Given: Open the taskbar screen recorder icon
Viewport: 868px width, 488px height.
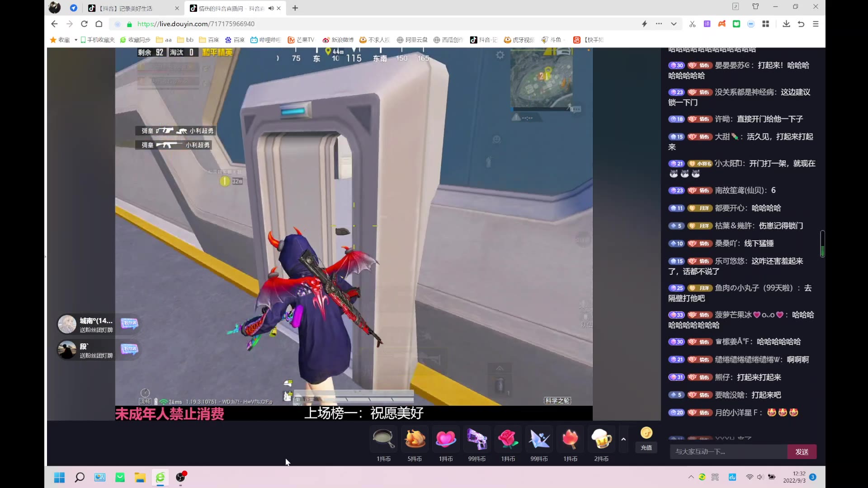Looking at the screenshot, I should point(181,477).
